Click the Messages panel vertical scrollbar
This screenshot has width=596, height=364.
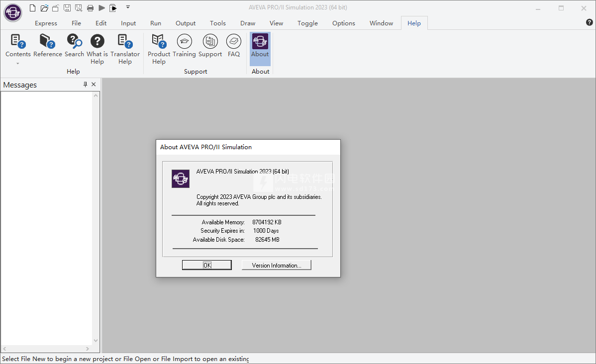pyautogui.click(x=96, y=219)
